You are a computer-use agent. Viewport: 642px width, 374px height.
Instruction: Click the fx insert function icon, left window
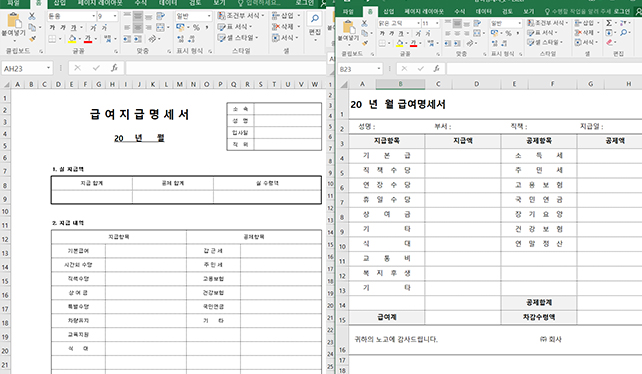pyautogui.click(x=115, y=68)
